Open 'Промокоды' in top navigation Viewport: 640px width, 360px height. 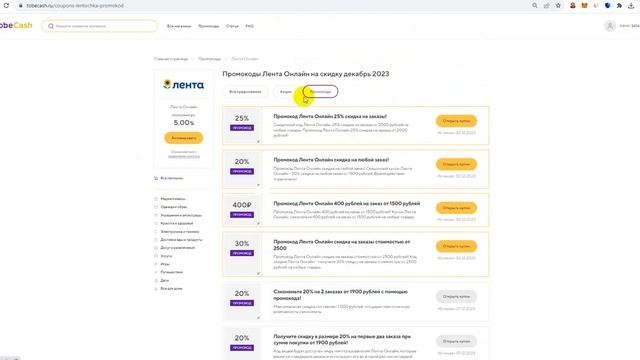pyautogui.click(x=209, y=26)
